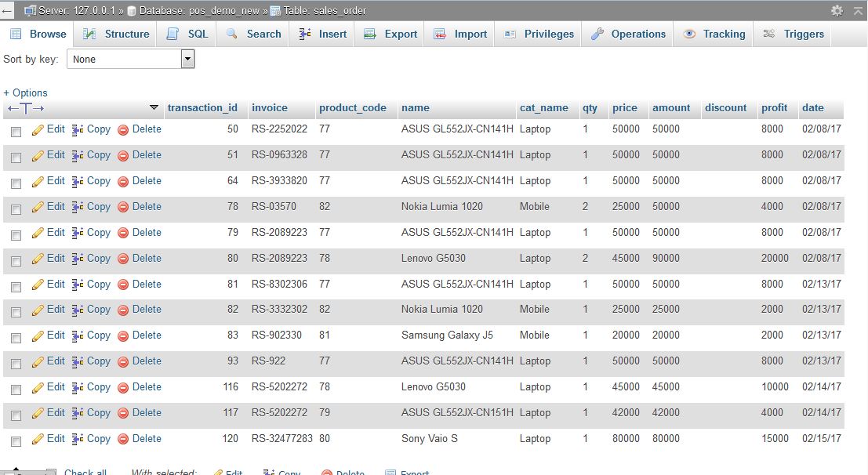Click the Triggers tab icon
Image resolution: width=868 pixels, height=475 pixels.
click(x=769, y=34)
